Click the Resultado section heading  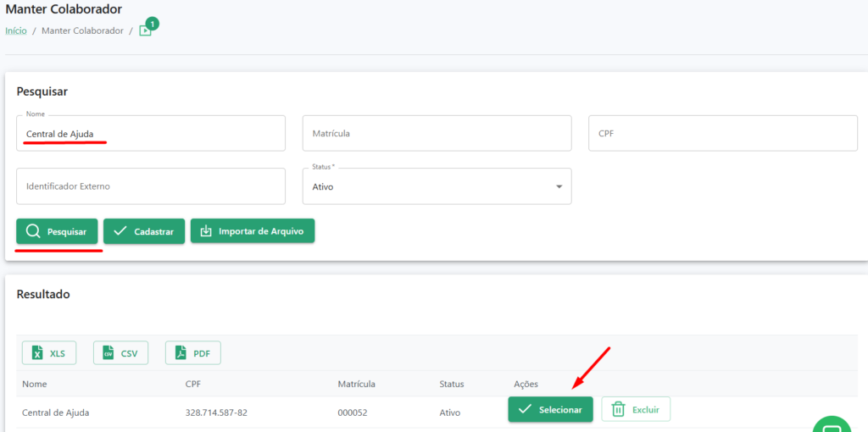(x=43, y=294)
